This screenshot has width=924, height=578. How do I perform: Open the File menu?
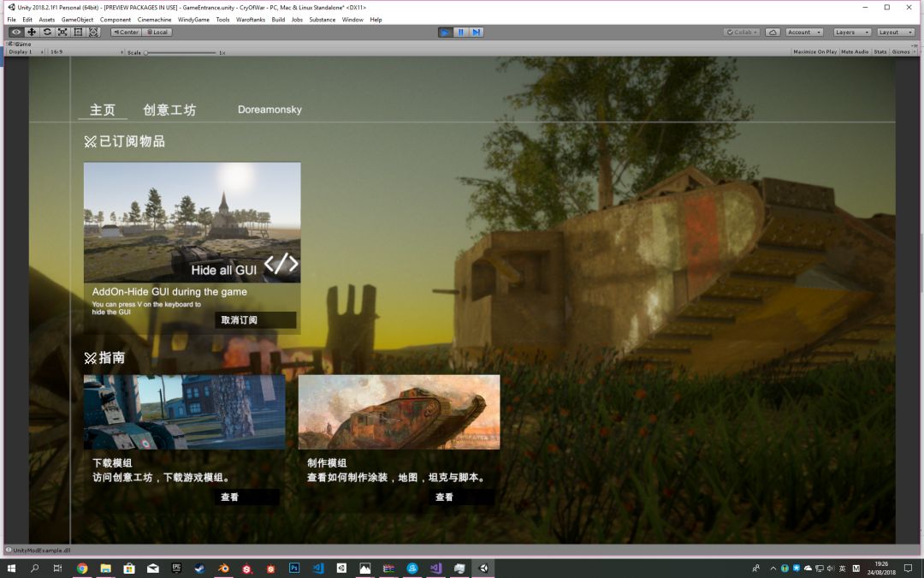pos(11,20)
